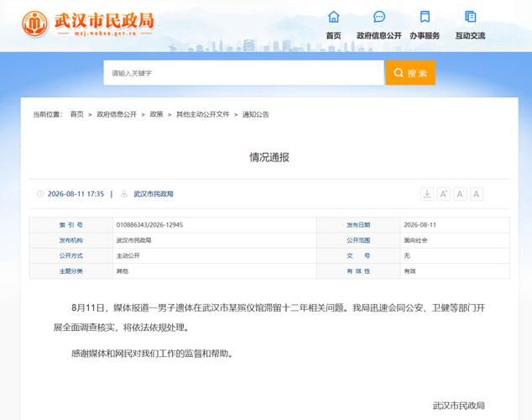Open the 办事服务 bookmark icon
The width and height of the screenshot is (532, 420).
click(x=425, y=16)
